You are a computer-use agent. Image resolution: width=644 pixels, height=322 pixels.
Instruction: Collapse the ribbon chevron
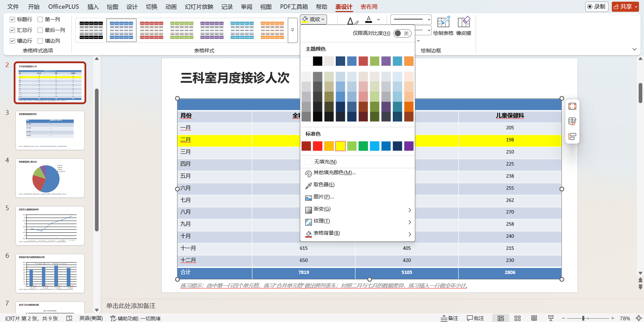[634, 49]
